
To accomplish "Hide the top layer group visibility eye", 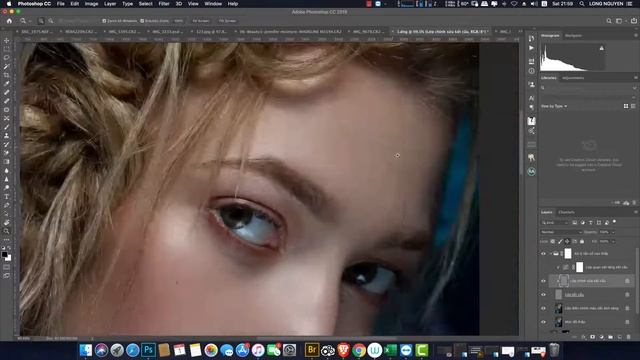I will pyautogui.click(x=543, y=253).
